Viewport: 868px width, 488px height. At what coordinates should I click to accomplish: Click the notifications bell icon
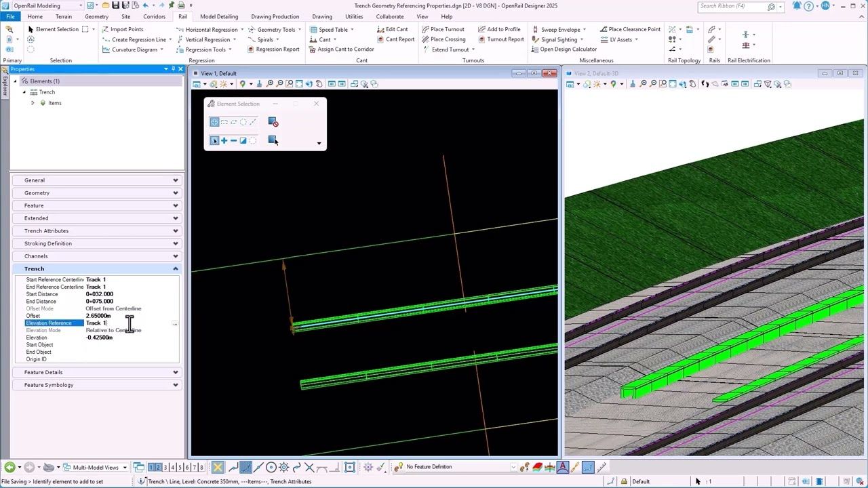pyautogui.click(x=797, y=6)
